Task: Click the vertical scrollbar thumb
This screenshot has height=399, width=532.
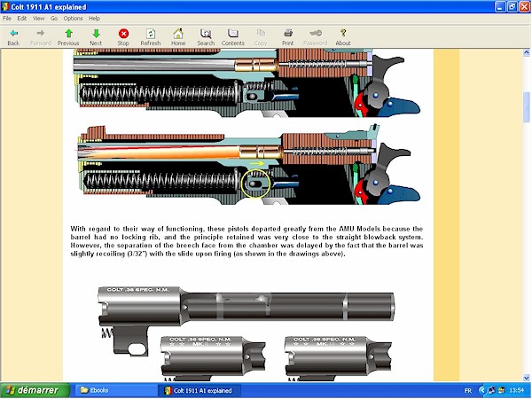Action: point(526,107)
